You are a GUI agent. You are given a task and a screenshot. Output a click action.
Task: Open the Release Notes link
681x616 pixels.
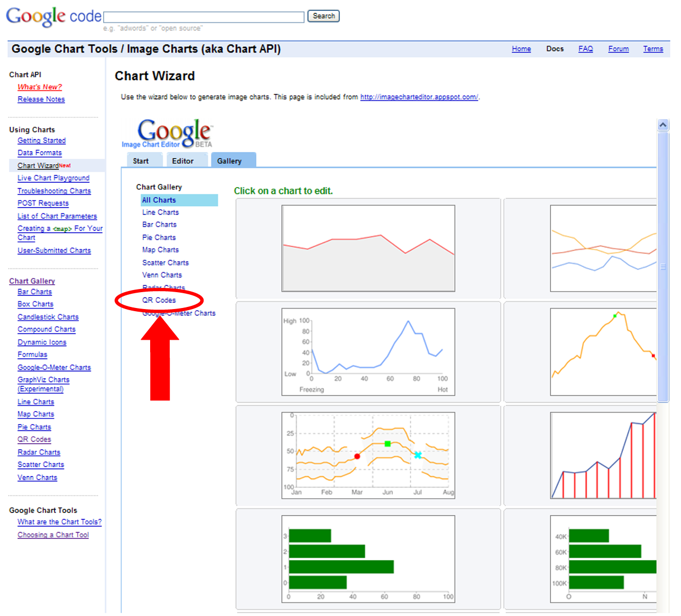[x=41, y=99]
